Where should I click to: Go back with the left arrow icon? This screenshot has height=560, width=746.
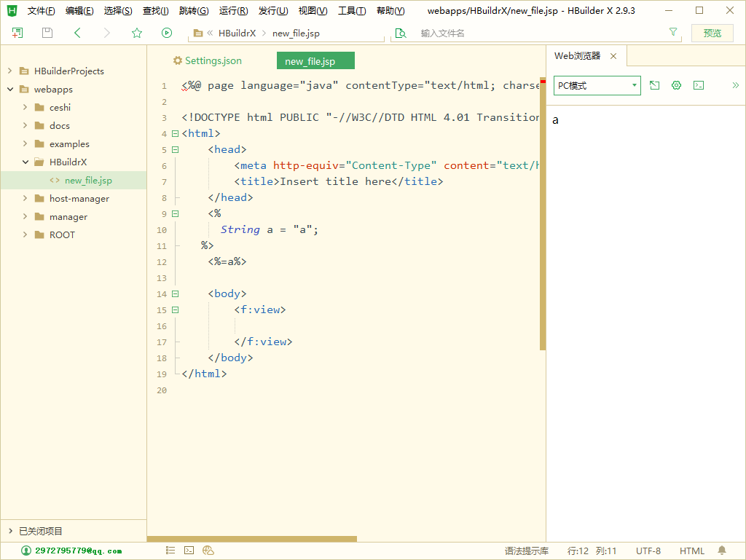[x=77, y=33]
